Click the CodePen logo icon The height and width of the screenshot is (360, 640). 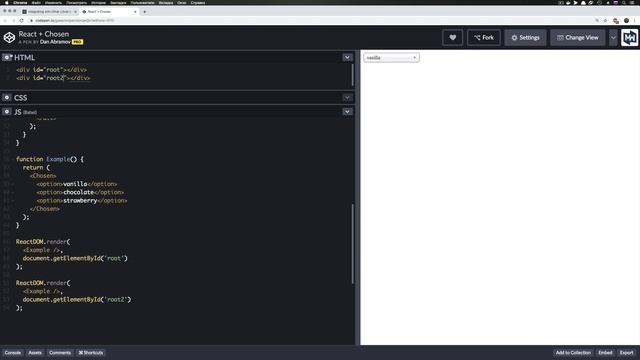(9, 38)
